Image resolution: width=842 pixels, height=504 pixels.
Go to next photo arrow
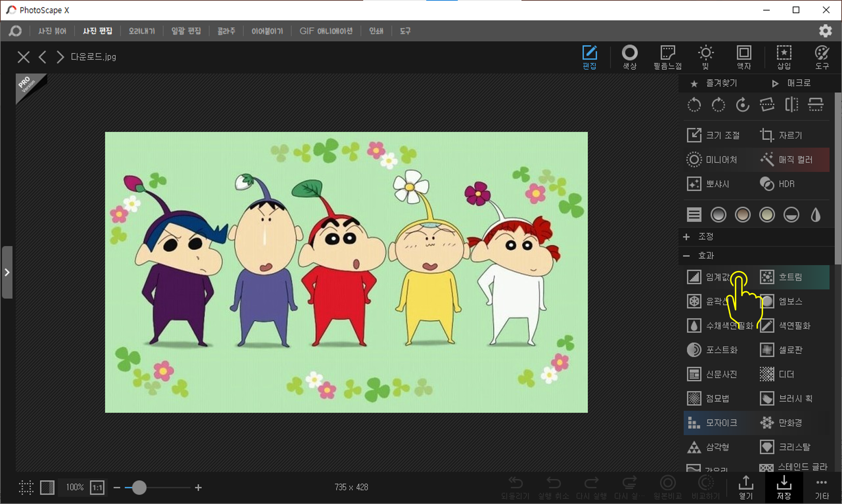pyautogui.click(x=60, y=57)
